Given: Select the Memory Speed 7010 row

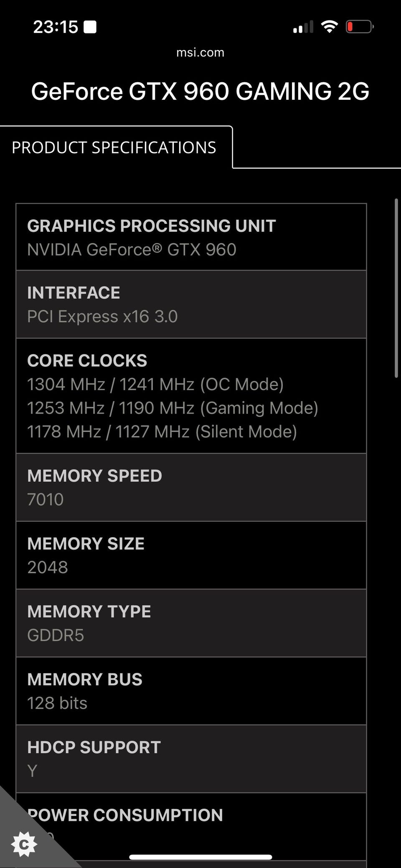Looking at the screenshot, I should [191, 487].
